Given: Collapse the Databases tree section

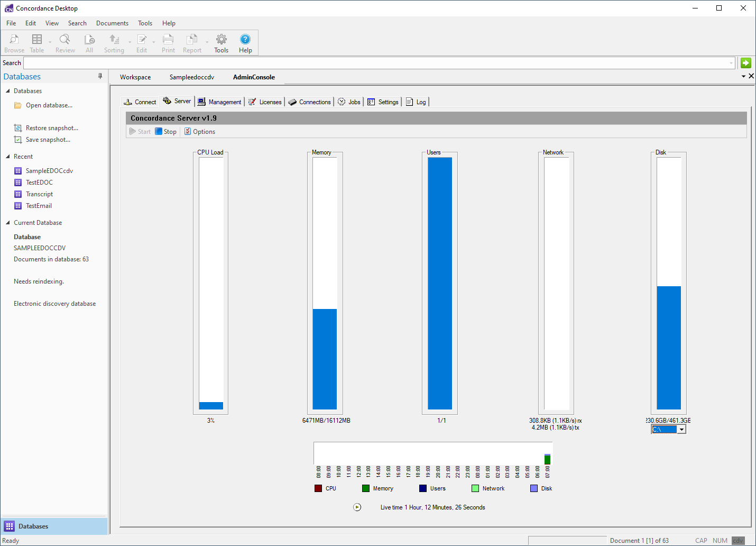Looking at the screenshot, I should (x=8, y=91).
